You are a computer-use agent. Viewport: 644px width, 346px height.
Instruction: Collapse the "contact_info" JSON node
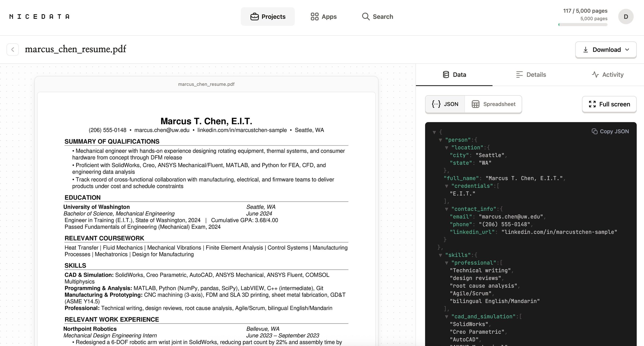point(447,209)
